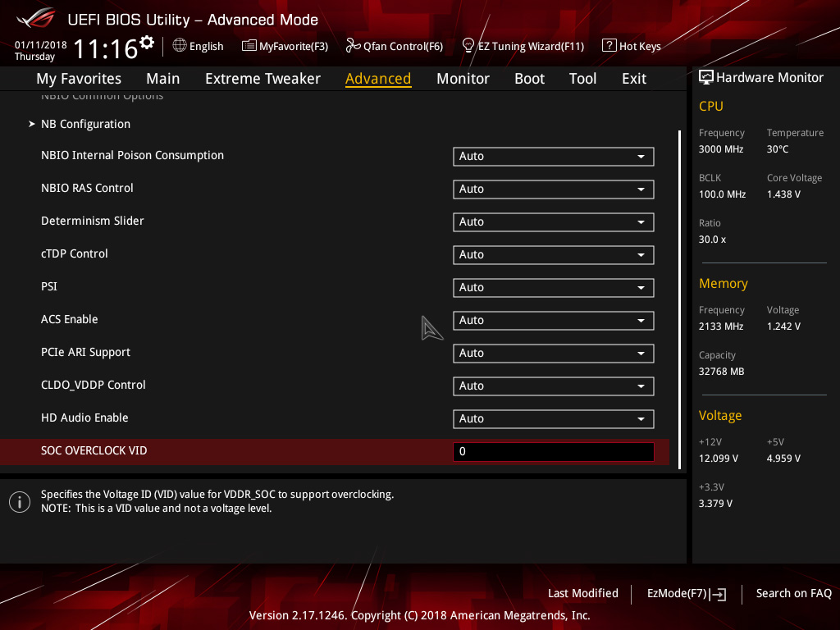Select the cTDP Control label

coord(75,253)
